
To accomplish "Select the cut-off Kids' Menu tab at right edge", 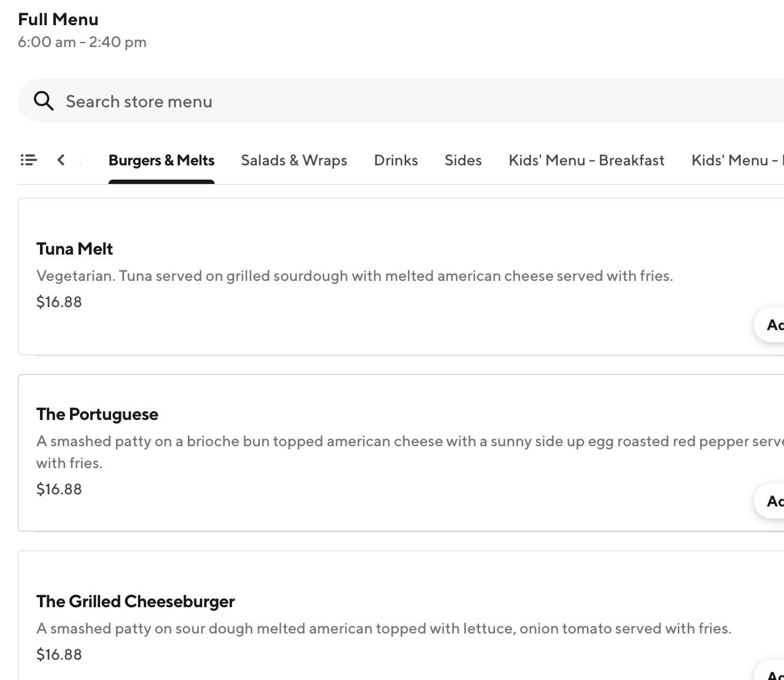I will click(736, 160).
